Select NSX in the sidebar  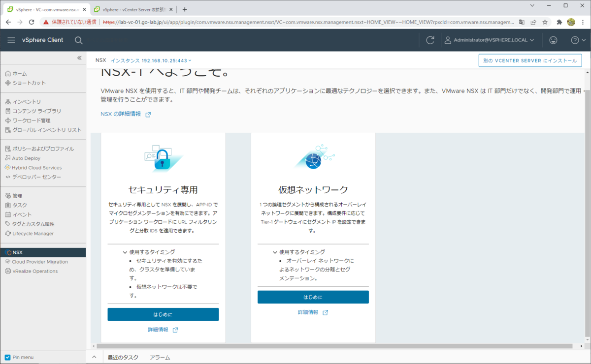[x=43, y=252]
